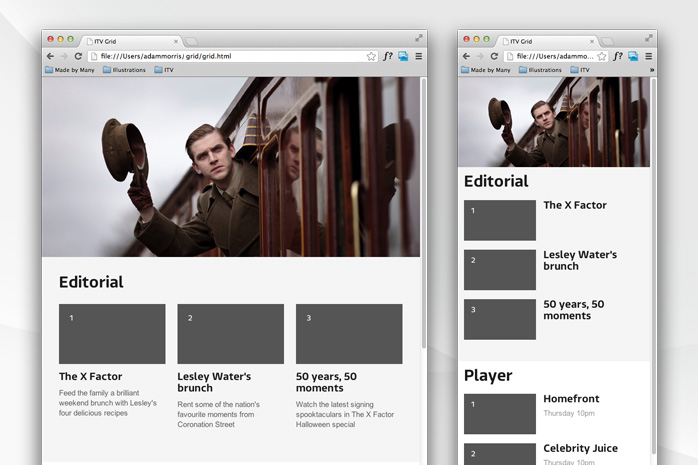Click the forward arrow in the right browser window

coord(480,56)
